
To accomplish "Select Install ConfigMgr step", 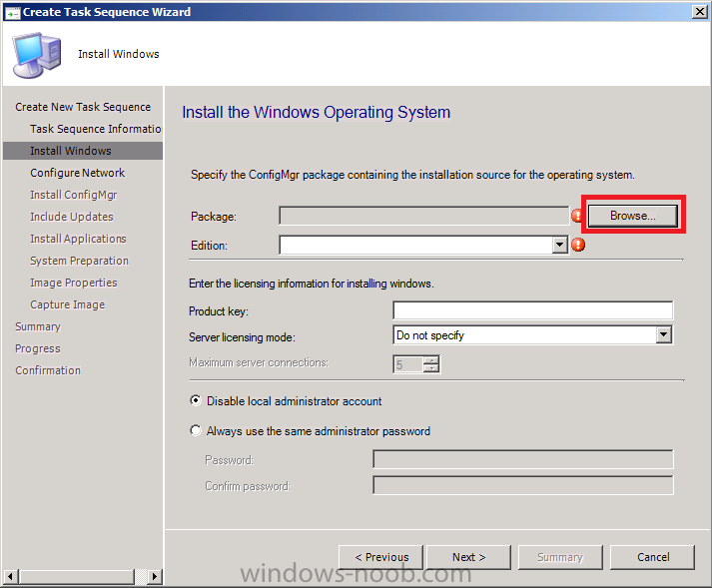I will click(74, 195).
